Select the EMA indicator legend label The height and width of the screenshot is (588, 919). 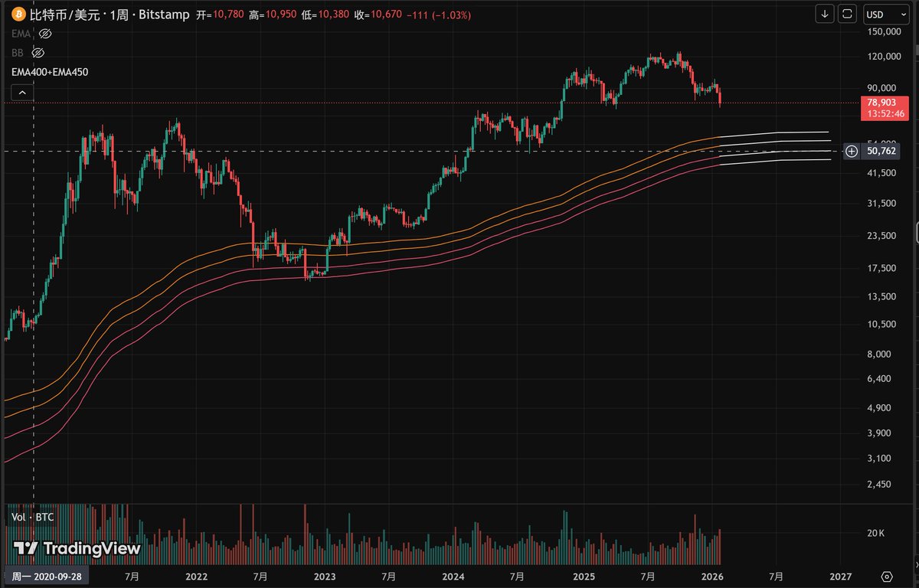pyautogui.click(x=21, y=34)
